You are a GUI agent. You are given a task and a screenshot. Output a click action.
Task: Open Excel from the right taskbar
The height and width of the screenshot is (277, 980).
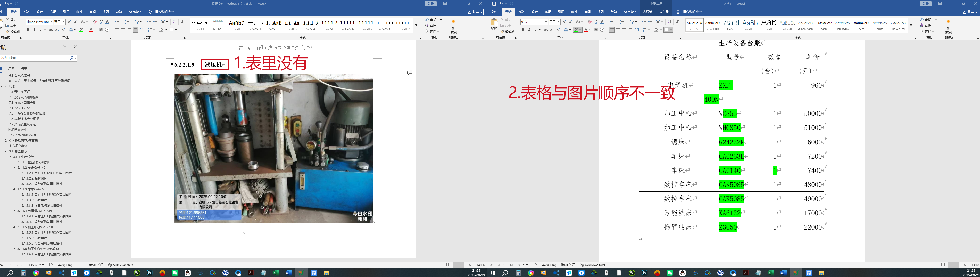pos(771,273)
